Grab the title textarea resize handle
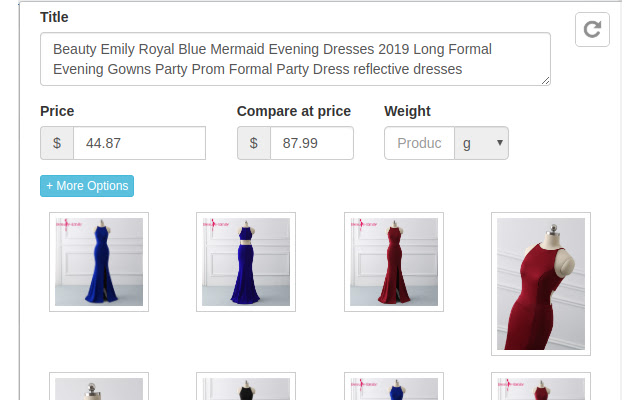Viewport: 640px width, 400px height. click(545, 81)
